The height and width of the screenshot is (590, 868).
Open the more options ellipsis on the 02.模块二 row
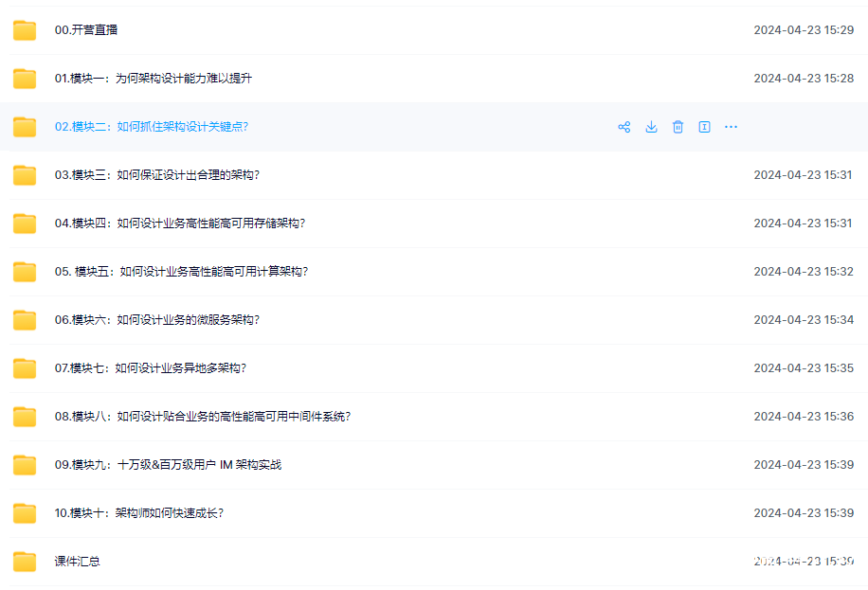[731, 127]
